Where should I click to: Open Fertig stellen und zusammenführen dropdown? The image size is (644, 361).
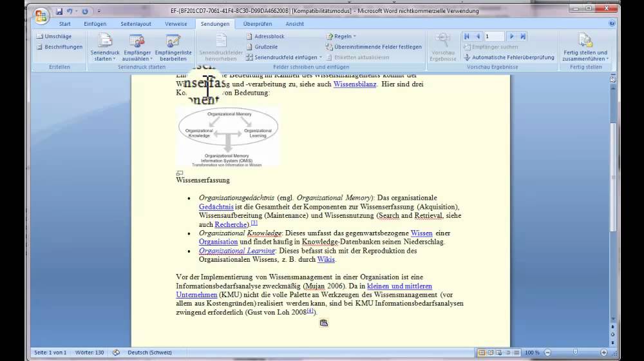tap(585, 47)
